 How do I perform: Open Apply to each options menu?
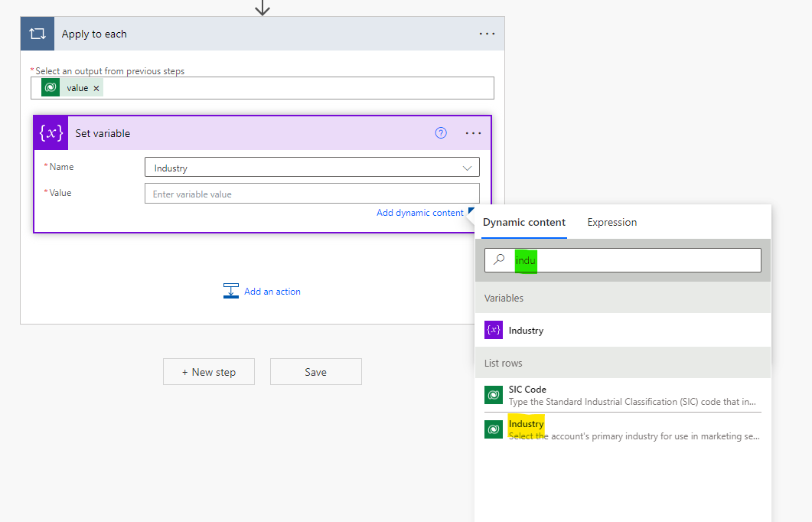[488, 33]
